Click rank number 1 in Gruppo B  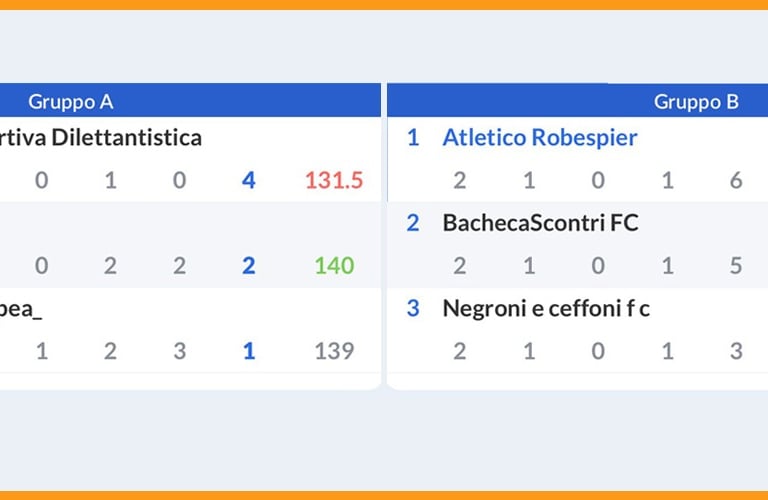click(413, 138)
